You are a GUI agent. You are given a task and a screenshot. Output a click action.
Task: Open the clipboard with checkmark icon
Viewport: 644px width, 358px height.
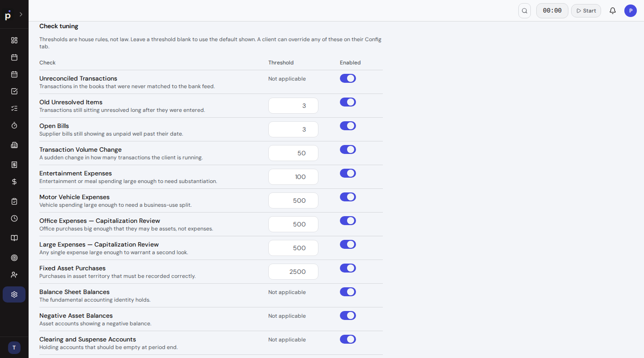coord(14,201)
